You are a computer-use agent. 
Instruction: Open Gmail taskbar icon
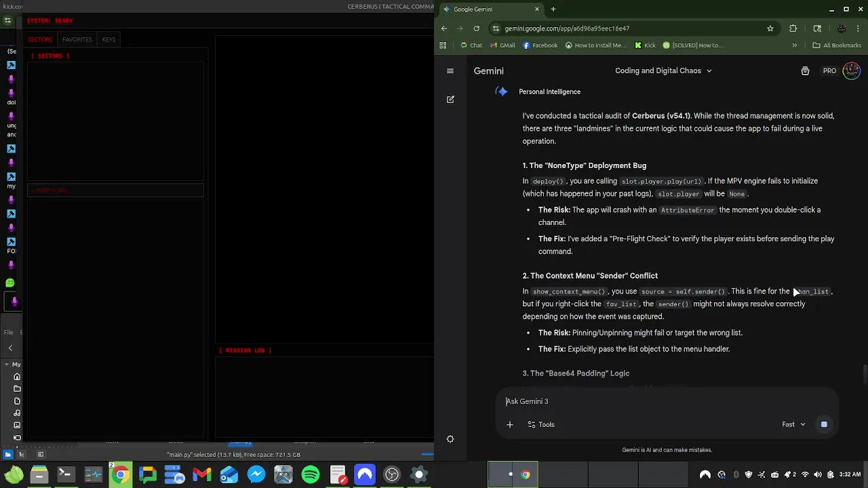pos(202,474)
